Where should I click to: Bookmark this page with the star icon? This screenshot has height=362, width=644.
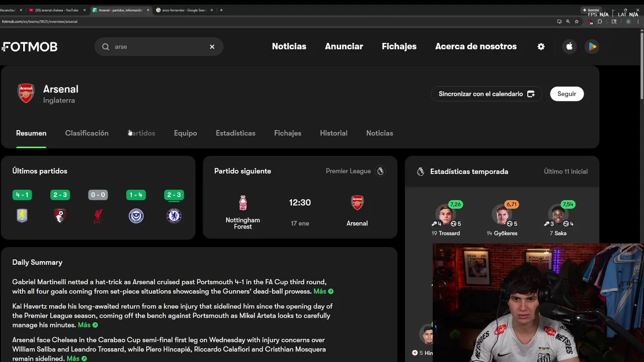tap(577, 22)
